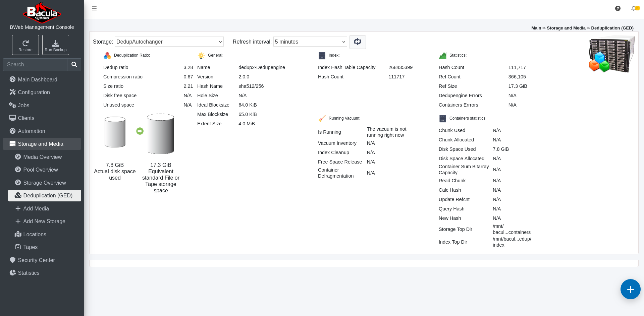This screenshot has height=316, width=644.
Task: Click the Deduplication (GED) breadcrumb
Action: 612,28
